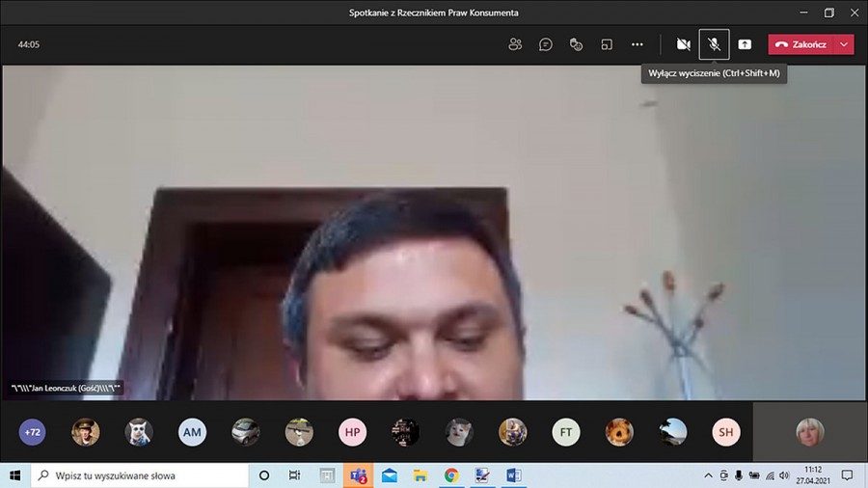Toggle Windows Task View
This screenshot has height=488, width=868.
(x=295, y=475)
